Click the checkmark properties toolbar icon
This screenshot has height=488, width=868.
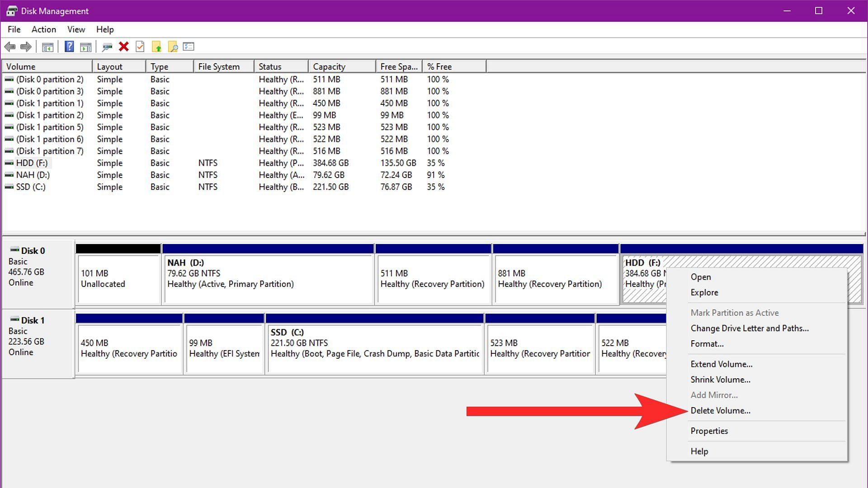tap(140, 47)
